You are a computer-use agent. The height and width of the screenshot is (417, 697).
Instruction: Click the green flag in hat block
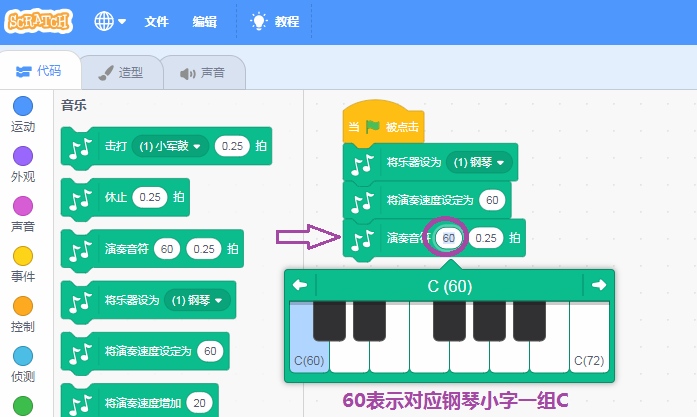(373, 127)
